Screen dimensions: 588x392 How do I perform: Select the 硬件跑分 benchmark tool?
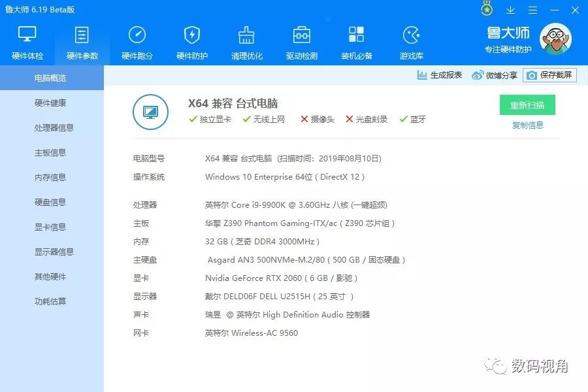137,41
